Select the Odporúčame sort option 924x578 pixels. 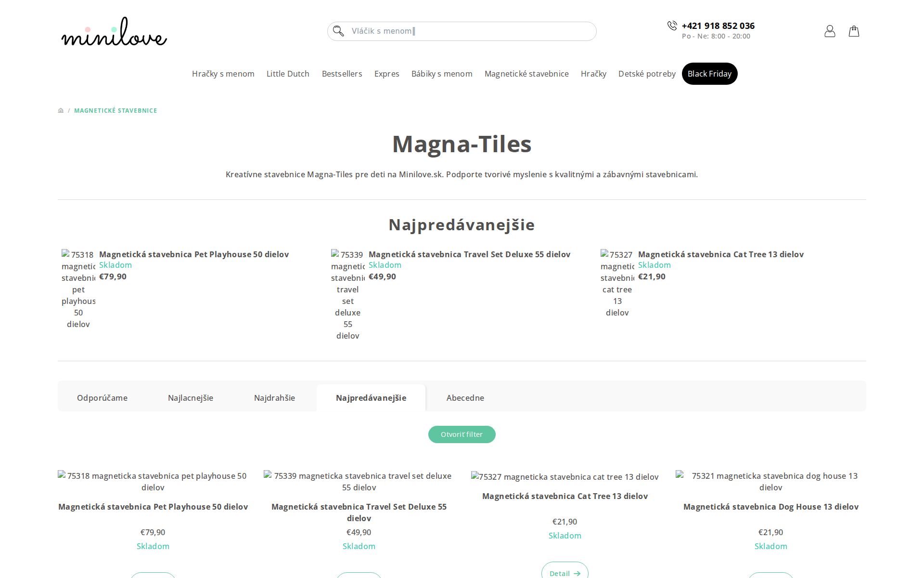tap(102, 398)
